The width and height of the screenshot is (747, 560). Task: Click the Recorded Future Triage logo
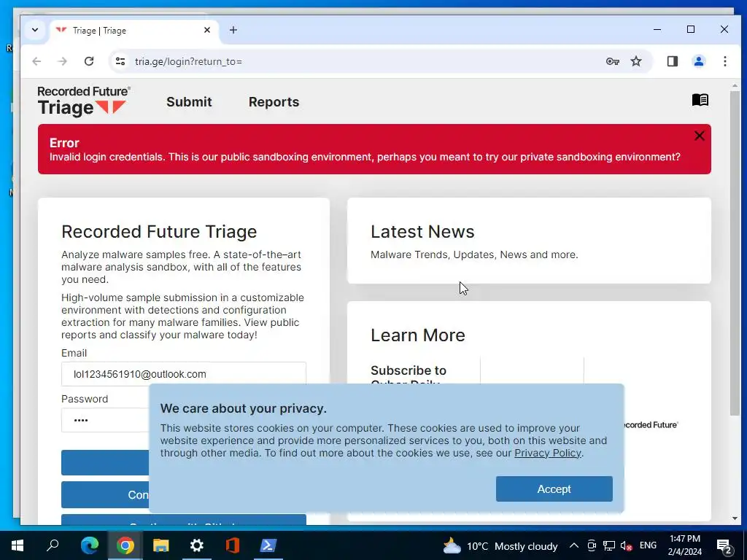[x=85, y=101]
